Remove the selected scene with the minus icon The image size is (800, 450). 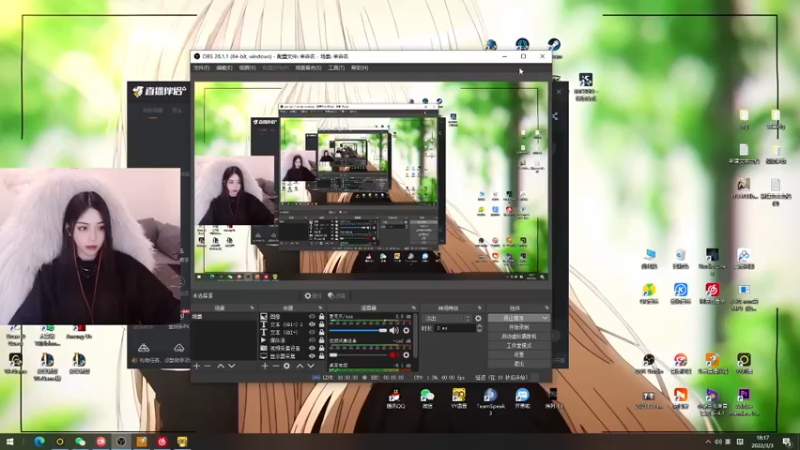point(207,366)
